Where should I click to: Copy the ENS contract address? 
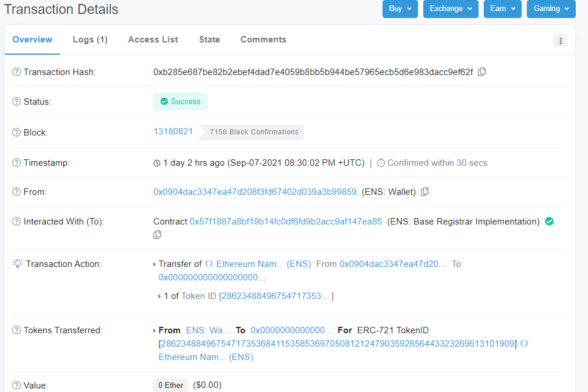click(157, 235)
